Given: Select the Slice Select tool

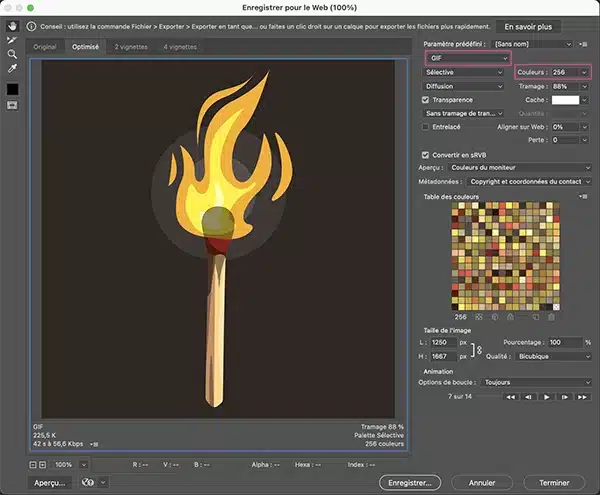Looking at the screenshot, I should coord(12,40).
